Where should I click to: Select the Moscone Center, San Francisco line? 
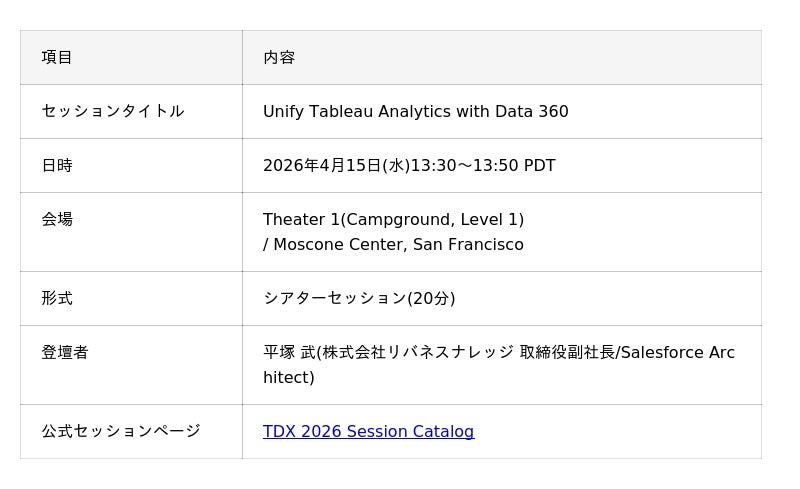click(398, 245)
